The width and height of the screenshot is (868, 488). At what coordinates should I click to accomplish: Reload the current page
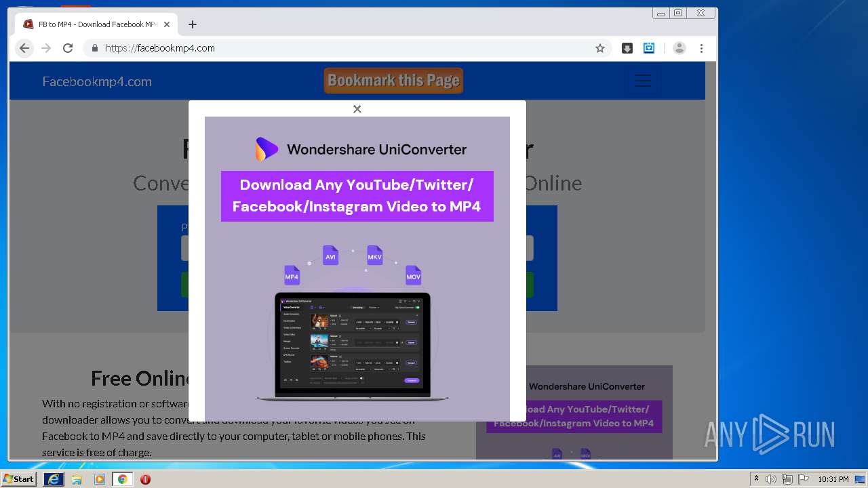click(68, 48)
